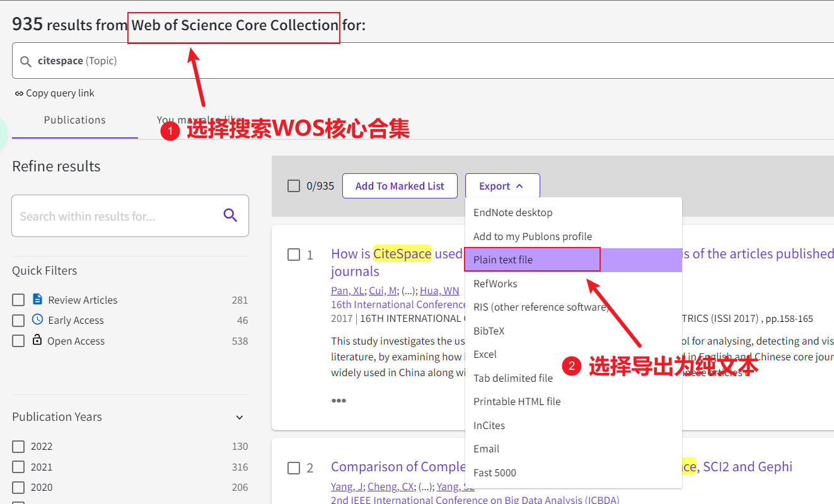Choose Printable HTML file option

click(573, 401)
